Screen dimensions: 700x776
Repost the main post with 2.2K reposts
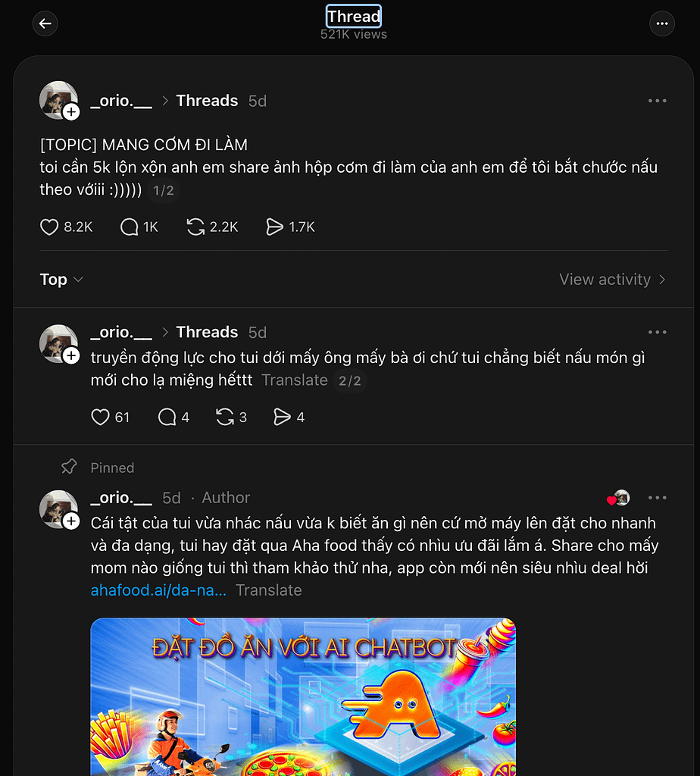point(196,227)
